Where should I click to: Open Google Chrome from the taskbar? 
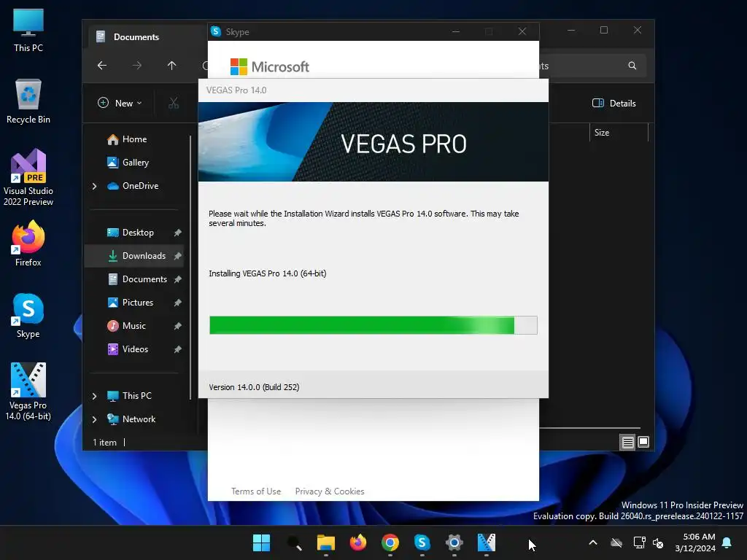coord(390,542)
